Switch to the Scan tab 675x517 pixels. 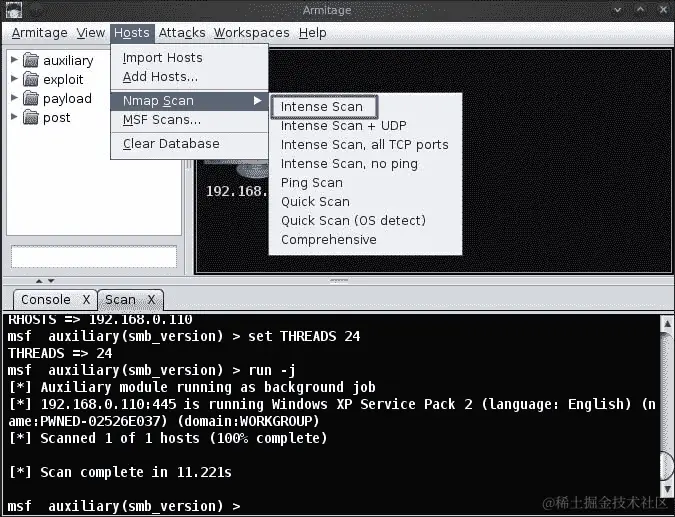click(120, 300)
